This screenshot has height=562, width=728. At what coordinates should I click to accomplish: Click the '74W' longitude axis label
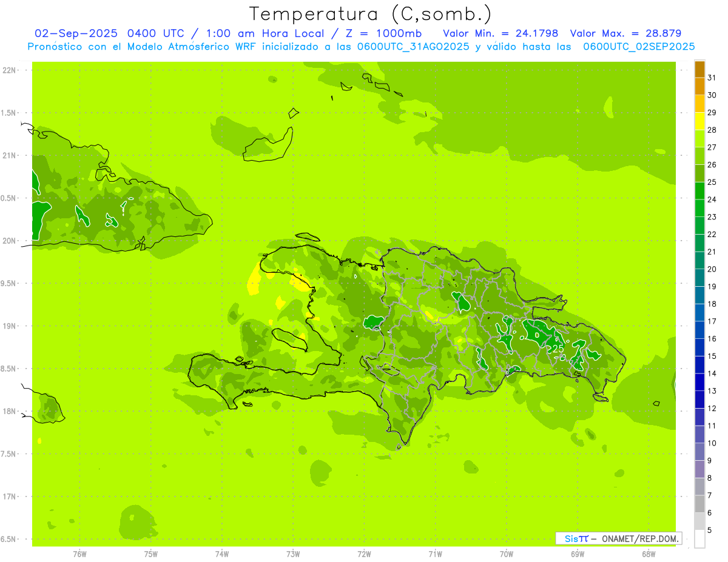click(222, 554)
